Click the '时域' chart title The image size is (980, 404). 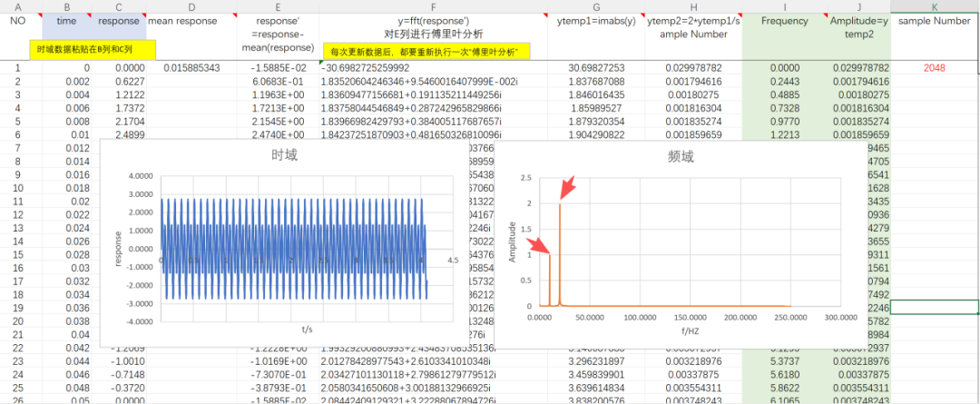284,155
